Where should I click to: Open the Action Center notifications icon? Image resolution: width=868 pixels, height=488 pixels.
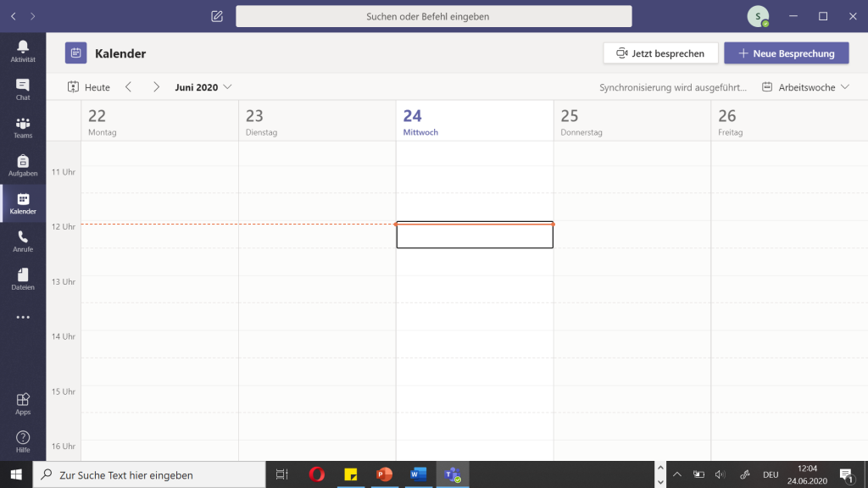[x=846, y=474]
